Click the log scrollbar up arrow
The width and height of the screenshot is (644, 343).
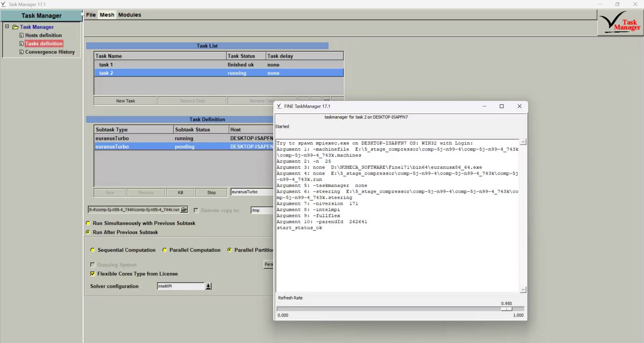pyautogui.click(x=523, y=142)
